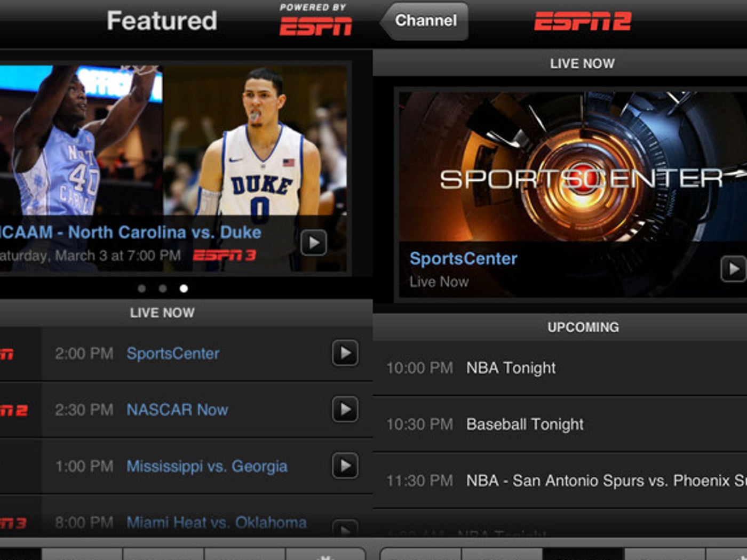Go back using the Channel button
This screenshot has height=560, width=747.
(x=425, y=21)
